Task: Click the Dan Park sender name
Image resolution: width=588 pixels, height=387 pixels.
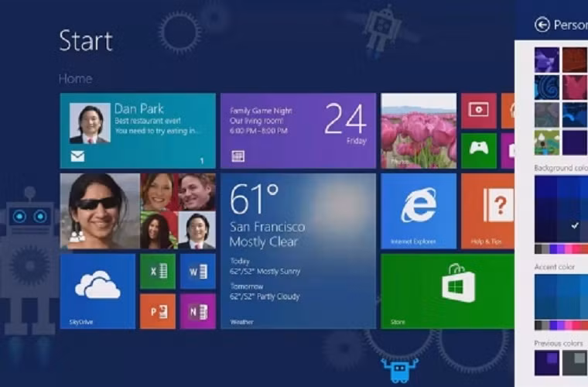Action: click(x=138, y=109)
